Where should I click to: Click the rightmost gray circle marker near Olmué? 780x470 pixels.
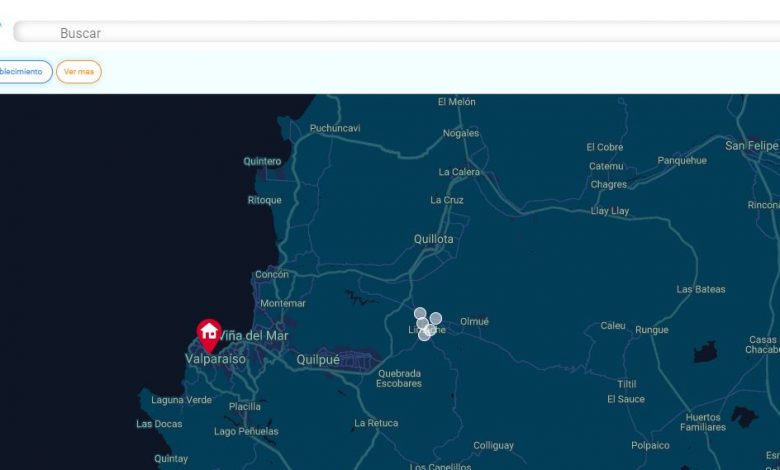(x=436, y=318)
